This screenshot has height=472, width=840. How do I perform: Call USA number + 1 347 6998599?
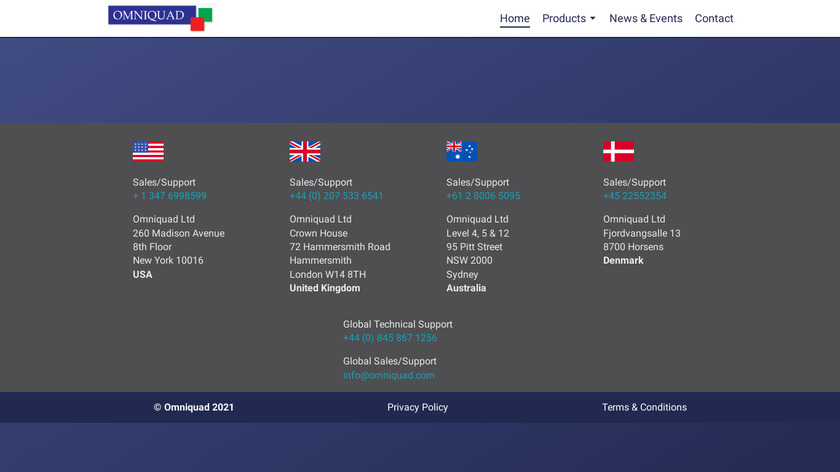point(169,196)
